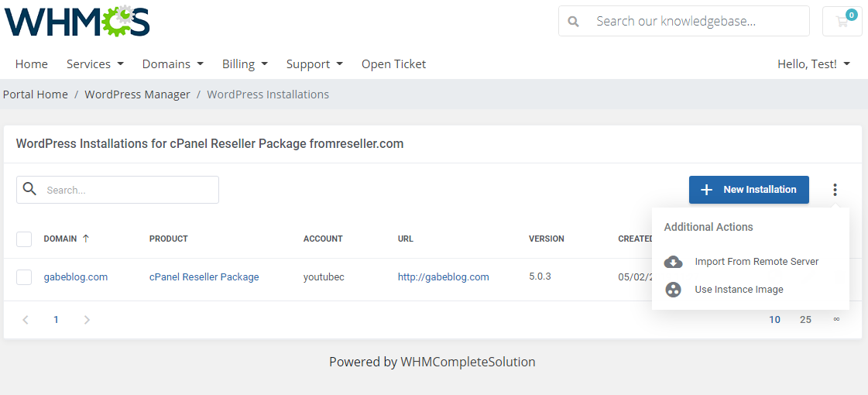868x395 pixels.
Task: Click the youtubec account cell
Action: 324,277
